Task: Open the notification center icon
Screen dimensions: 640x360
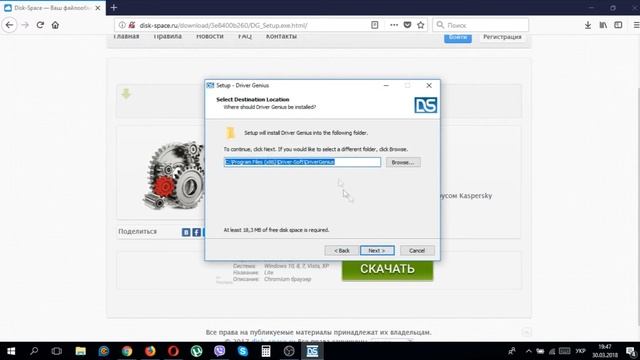Action: tap(631, 351)
